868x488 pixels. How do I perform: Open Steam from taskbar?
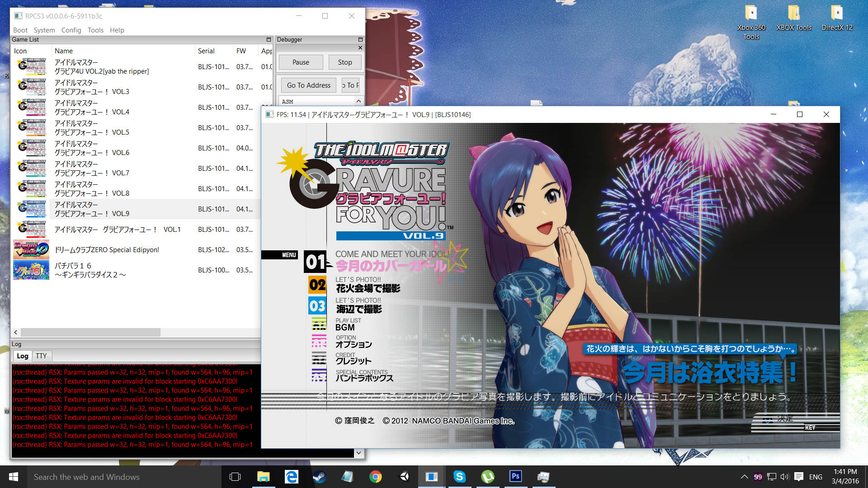pos(319,477)
